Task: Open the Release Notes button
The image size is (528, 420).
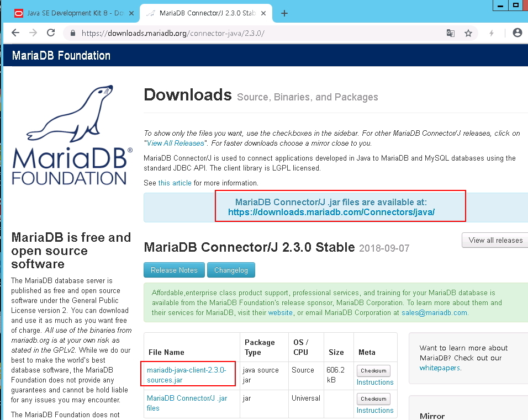Action: click(174, 270)
